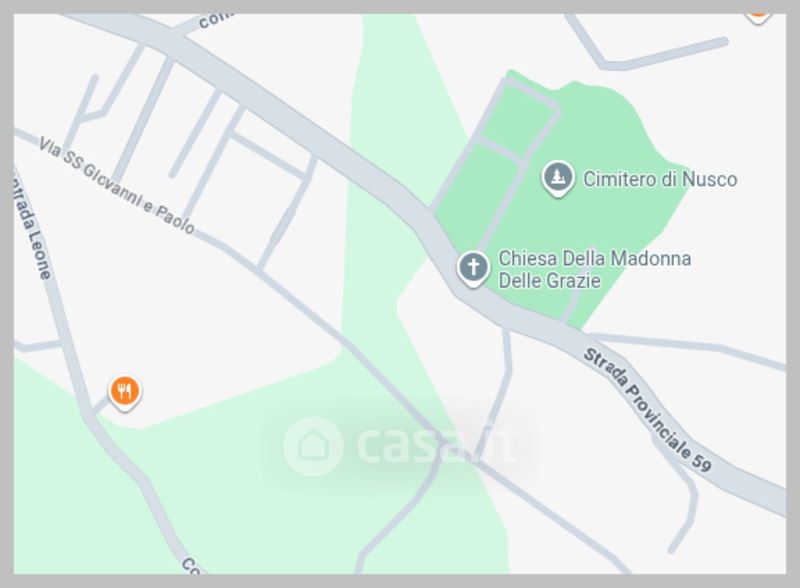Select the Cimitero di Nusco text label
Viewport: 800px width, 588px height.
point(660,180)
